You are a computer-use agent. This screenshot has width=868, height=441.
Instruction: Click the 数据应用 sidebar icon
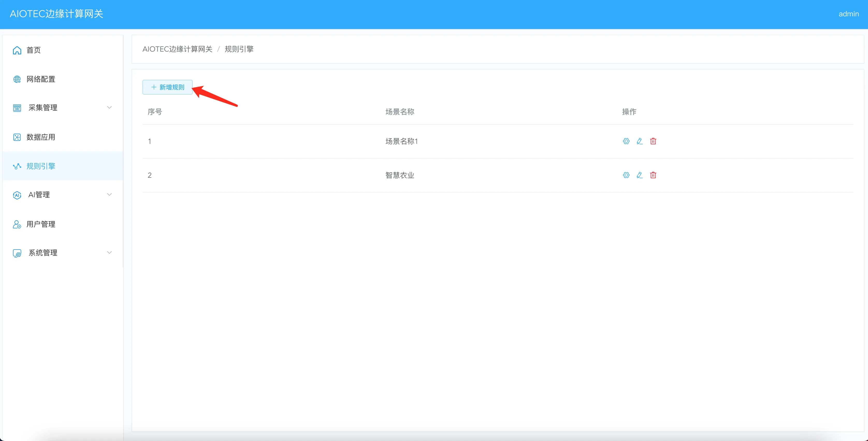tap(17, 137)
